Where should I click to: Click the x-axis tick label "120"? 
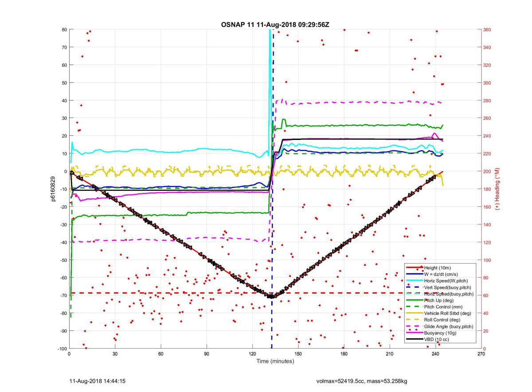(x=252, y=354)
